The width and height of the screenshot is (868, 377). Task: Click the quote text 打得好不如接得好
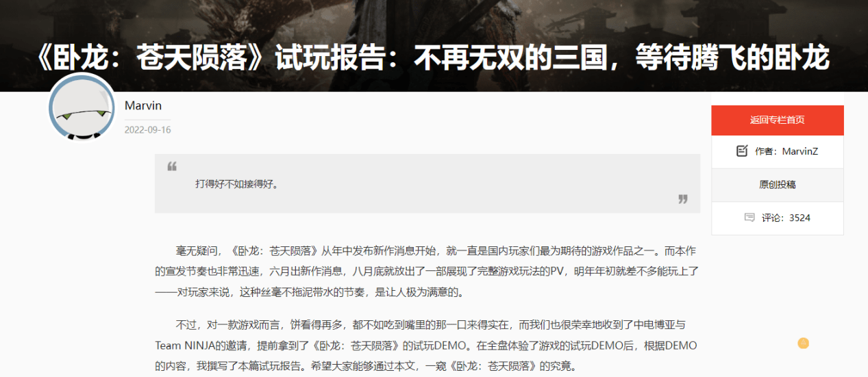tap(236, 183)
